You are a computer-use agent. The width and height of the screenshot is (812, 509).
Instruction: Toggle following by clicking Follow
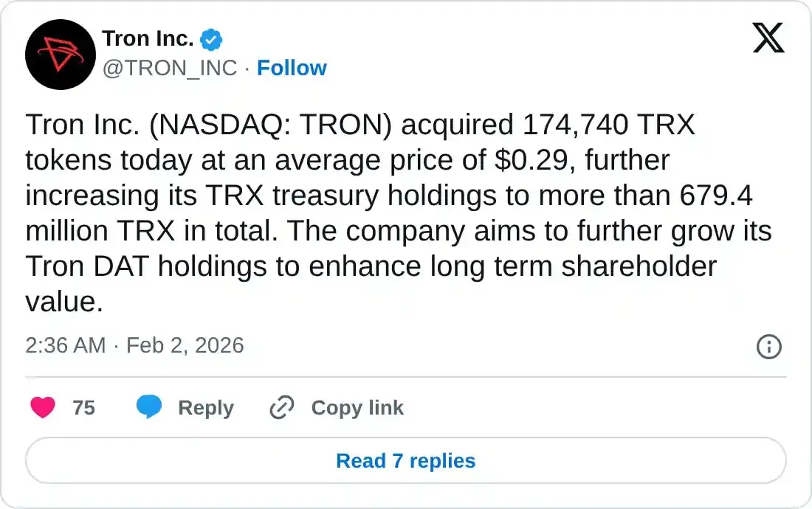[x=292, y=68]
